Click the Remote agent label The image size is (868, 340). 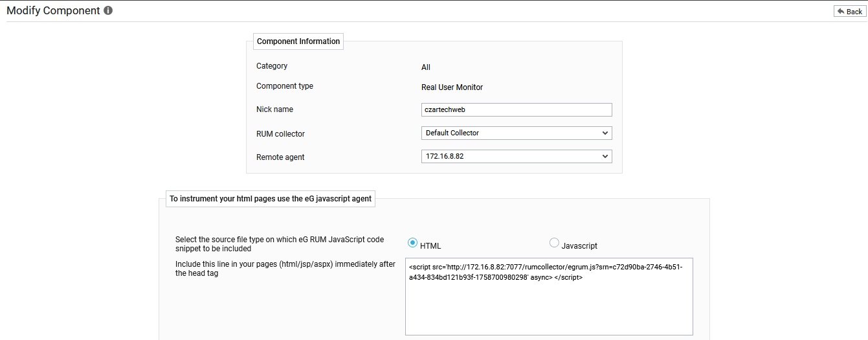[x=280, y=157]
